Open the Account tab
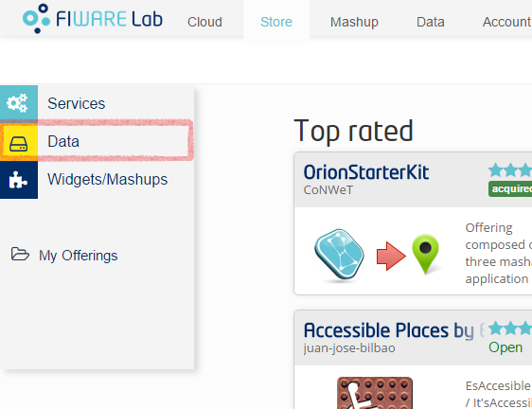The height and width of the screenshot is (409, 532). (506, 22)
